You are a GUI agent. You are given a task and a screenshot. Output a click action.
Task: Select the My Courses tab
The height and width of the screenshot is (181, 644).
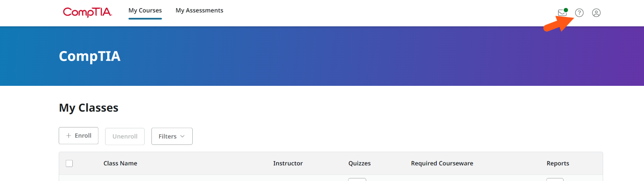145,11
